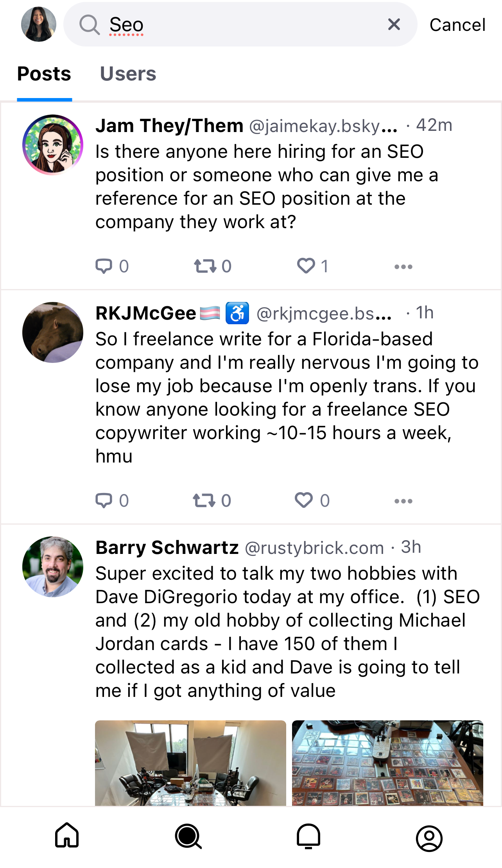Like Jam They/Them's post

[x=313, y=266]
